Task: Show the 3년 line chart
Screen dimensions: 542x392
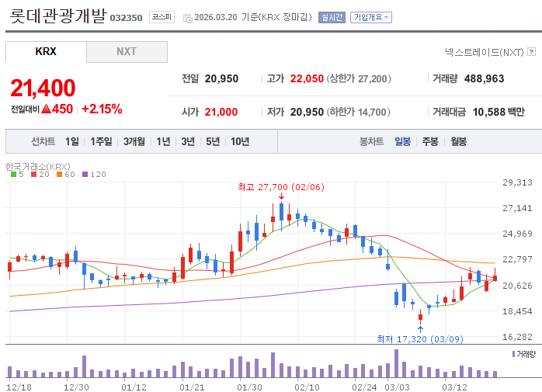Action: tap(188, 141)
